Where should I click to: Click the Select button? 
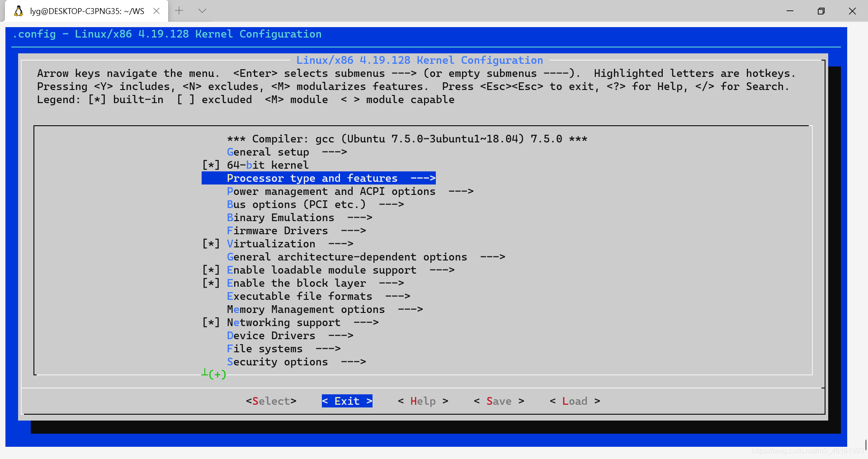click(271, 401)
